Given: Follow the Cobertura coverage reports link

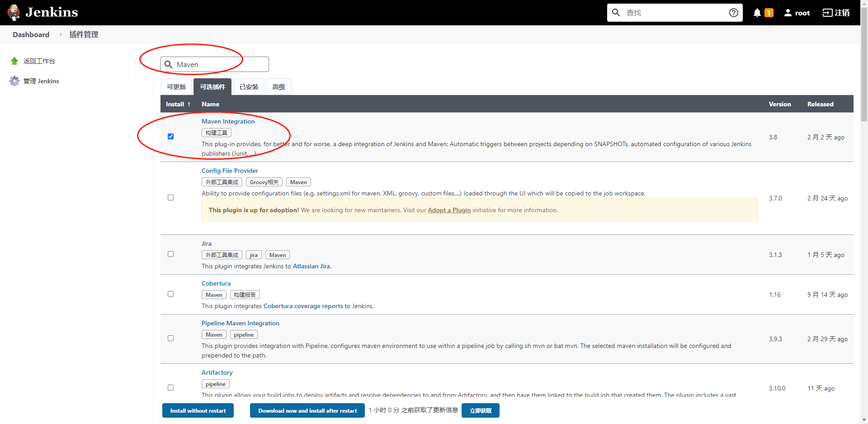Looking at the screenshot, I should [303, 306].
